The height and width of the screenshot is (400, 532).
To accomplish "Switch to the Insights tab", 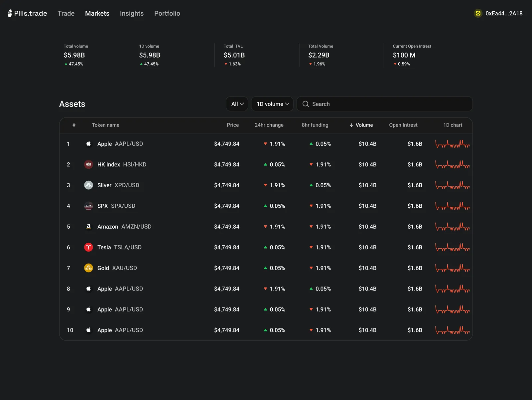I will (132, 13).
